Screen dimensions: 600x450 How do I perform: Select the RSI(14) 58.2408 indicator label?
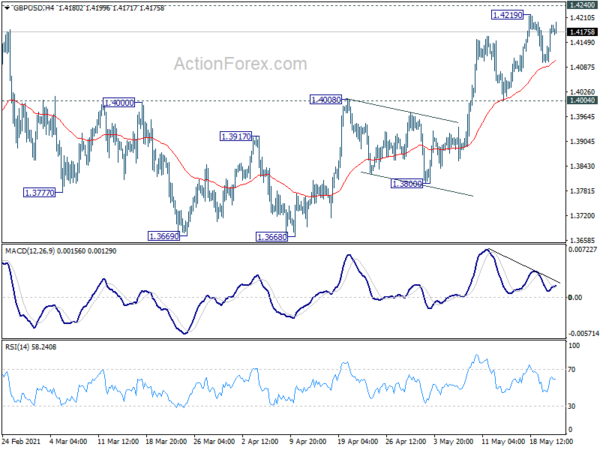click(x=31, y=347)
